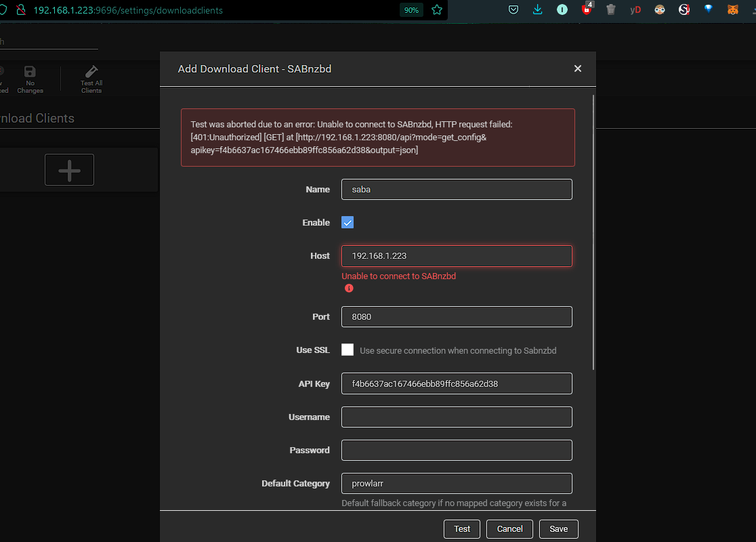Viewport: 756px width, 542px height.
Task: Click the insecure connection lock icon
Action: pos(21,9)
